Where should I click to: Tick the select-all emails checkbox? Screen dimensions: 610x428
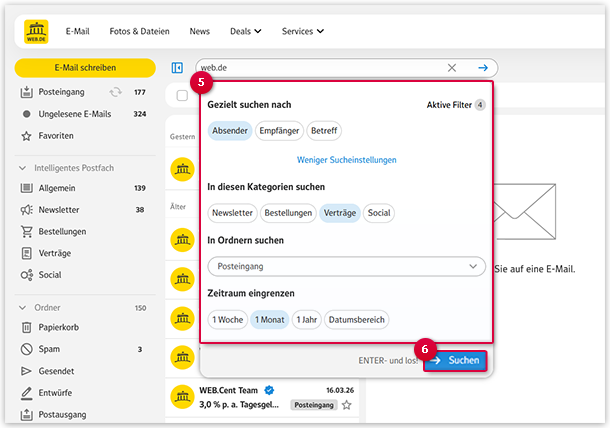182,95
